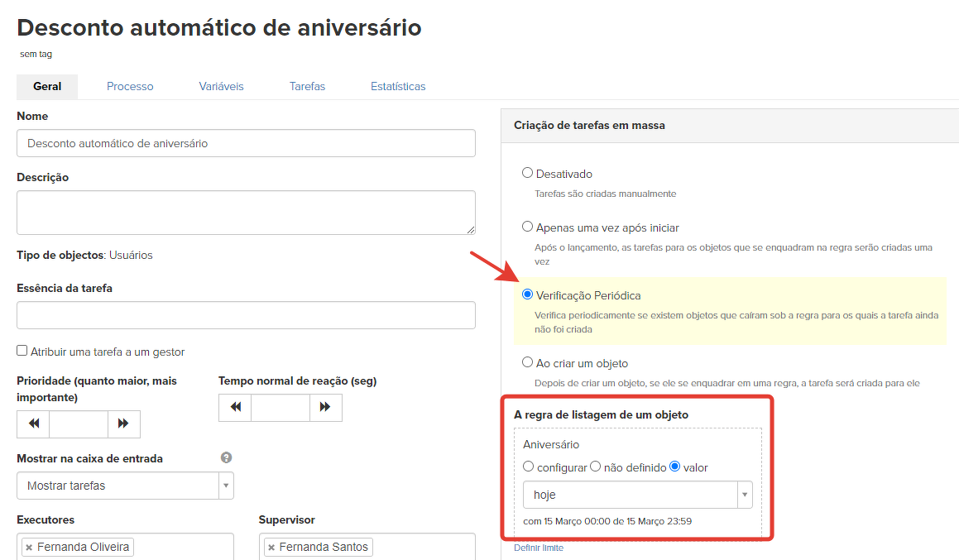Select the Desativado radio option
959x560 pixels.
coord(527,173)
